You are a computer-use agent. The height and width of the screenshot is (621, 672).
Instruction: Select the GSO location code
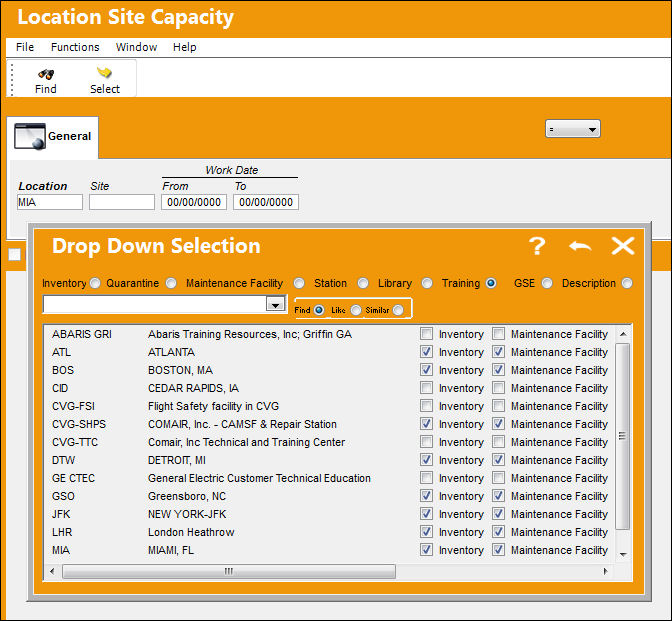tap(63, 496)
